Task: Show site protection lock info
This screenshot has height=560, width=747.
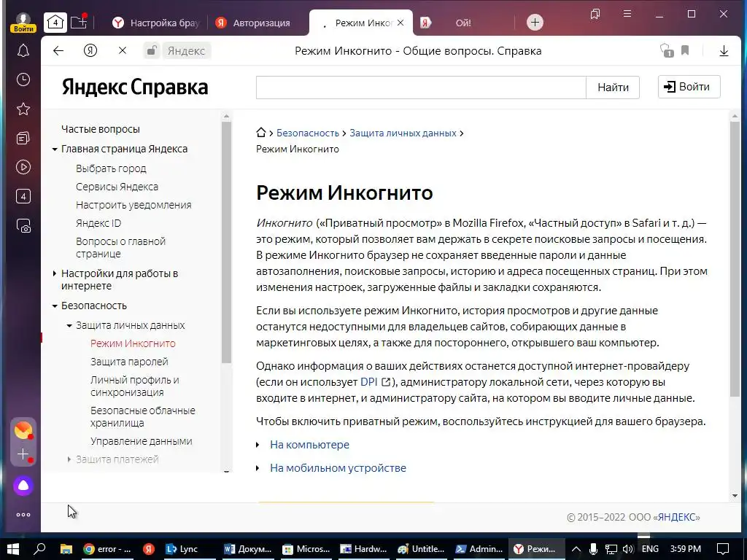Action: click(x=152, y=50)
